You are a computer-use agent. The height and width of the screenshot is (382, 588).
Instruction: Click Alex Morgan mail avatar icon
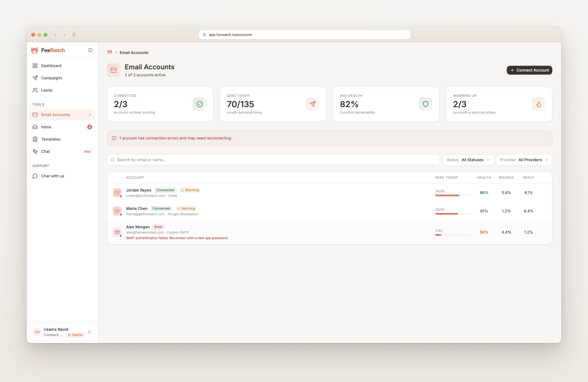(117, 232)
